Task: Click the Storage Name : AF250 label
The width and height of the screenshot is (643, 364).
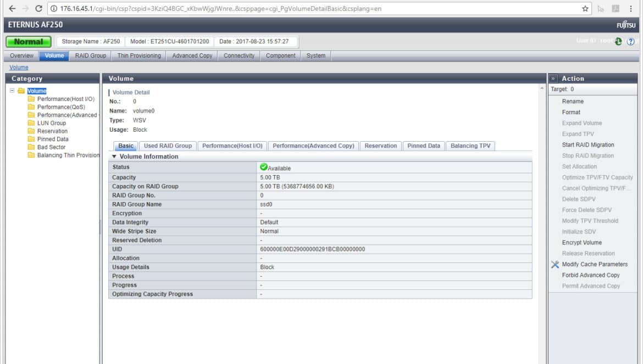Action: pos(91,41)
